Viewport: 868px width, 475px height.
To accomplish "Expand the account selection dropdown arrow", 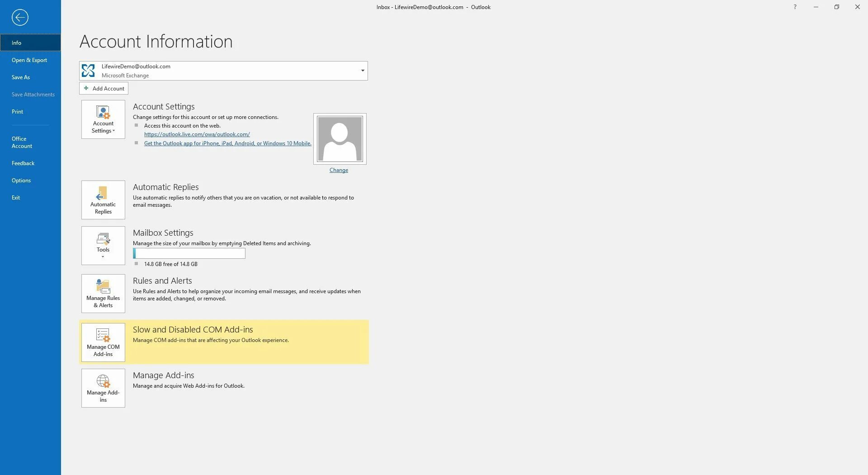I will pos(363,71).
